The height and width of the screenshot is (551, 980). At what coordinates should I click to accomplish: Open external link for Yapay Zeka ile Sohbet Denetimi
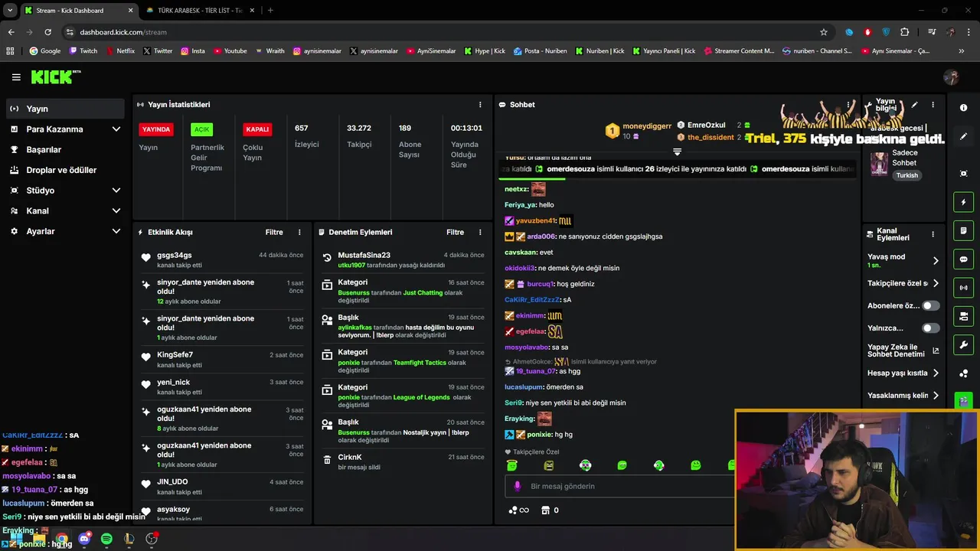click(x=936, y=351)
